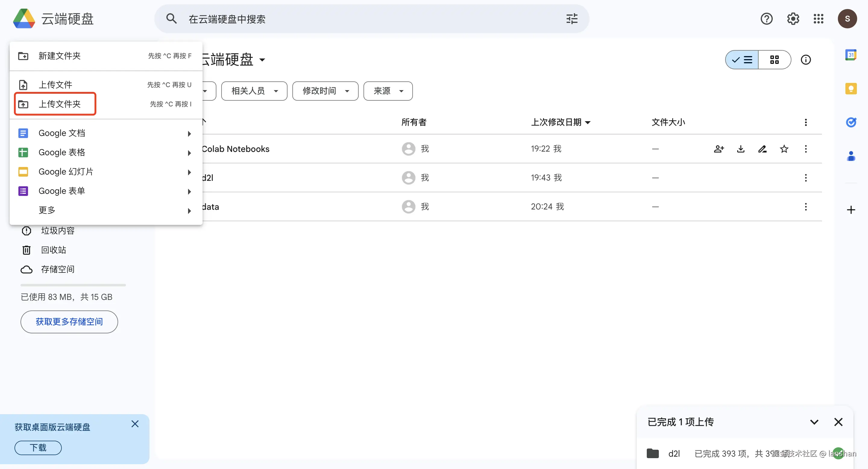Viewport: 868px width, 469px height.
Task: Share Colab Notebooks with the add-person icon
Action: point(719,149)
